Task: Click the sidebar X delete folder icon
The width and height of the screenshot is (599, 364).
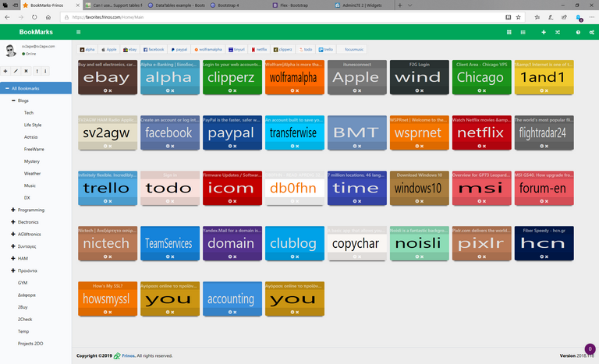Action: tap(26, 71)
